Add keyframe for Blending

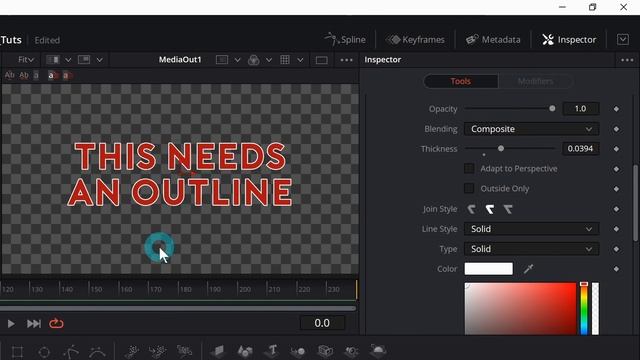[616, 129]
